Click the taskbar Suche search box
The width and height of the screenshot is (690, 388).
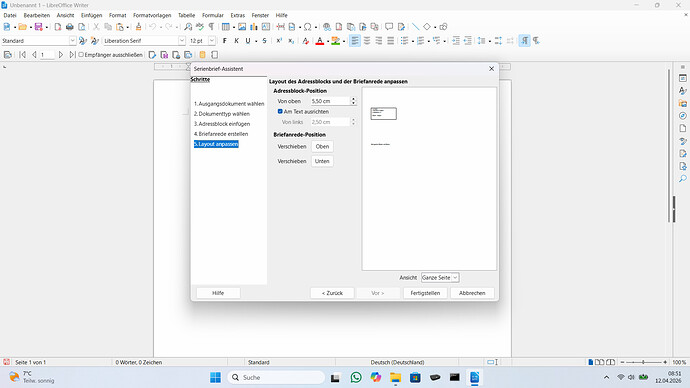[x=276, y=377]
